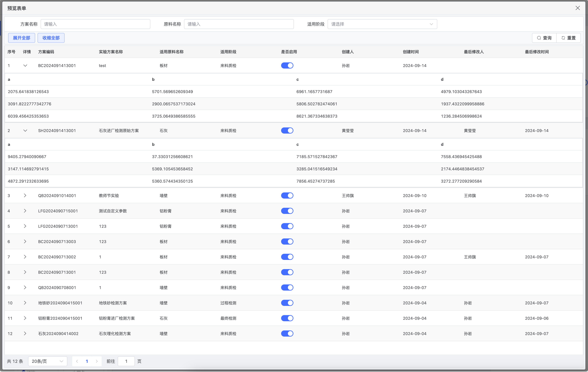Expand details of row LFG2024090713001
The height and width of the screenshot is (372, 588).
coord(25,226)
